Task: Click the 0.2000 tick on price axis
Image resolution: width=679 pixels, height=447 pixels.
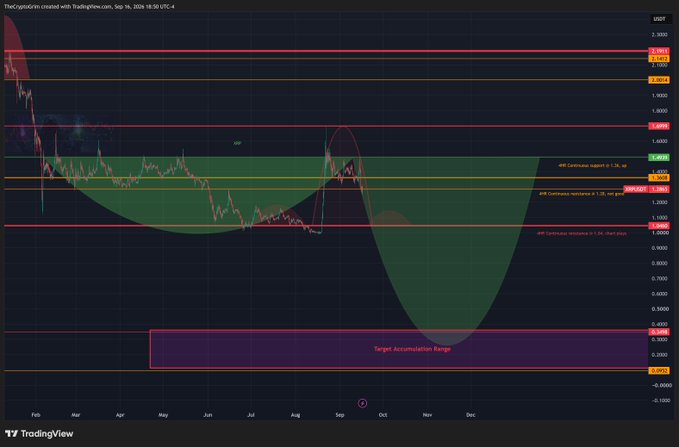Action: pos(659,355)
